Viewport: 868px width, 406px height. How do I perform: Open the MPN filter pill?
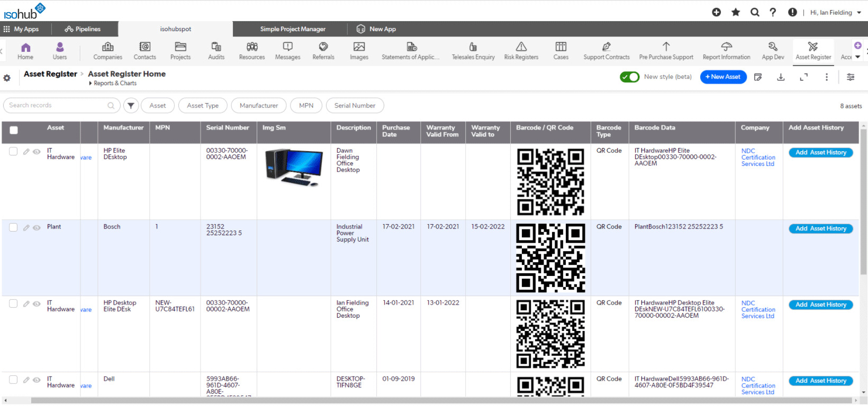[306, 106]
